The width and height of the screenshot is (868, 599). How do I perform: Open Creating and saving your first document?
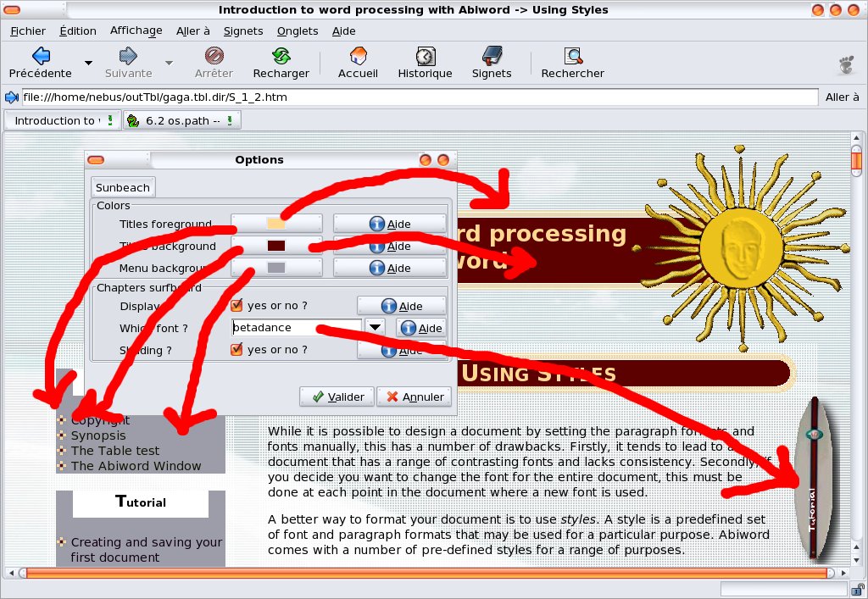click(146, 549)
